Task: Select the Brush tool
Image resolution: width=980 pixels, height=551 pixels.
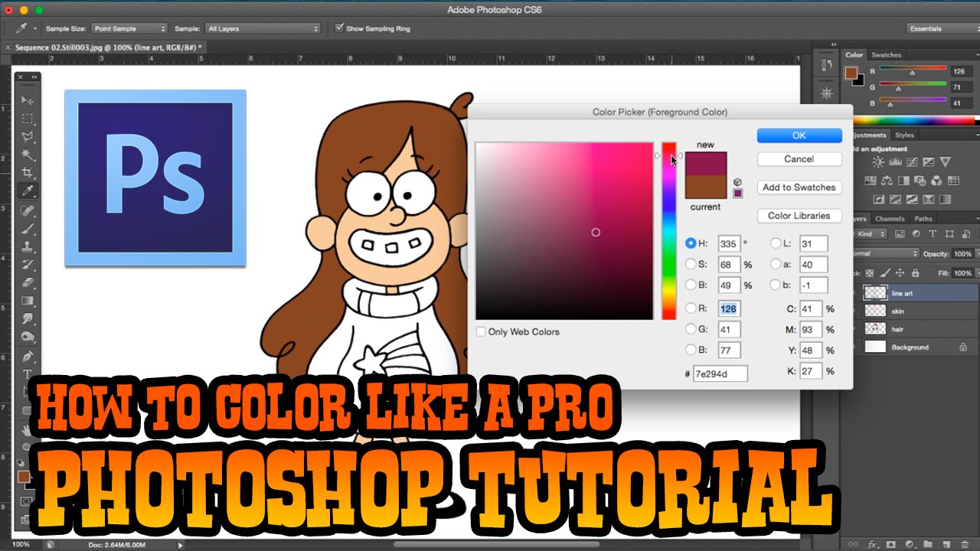Action: [x=28, y=228]
